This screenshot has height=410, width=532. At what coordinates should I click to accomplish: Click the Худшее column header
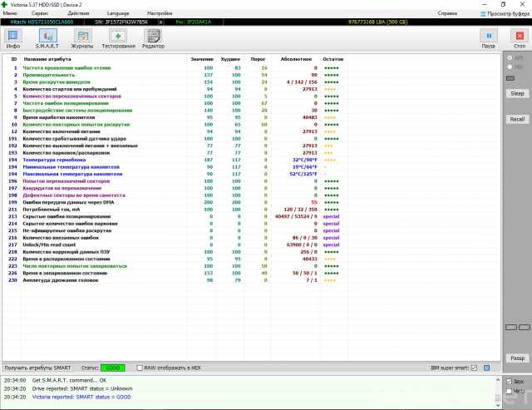pos(230,59)
